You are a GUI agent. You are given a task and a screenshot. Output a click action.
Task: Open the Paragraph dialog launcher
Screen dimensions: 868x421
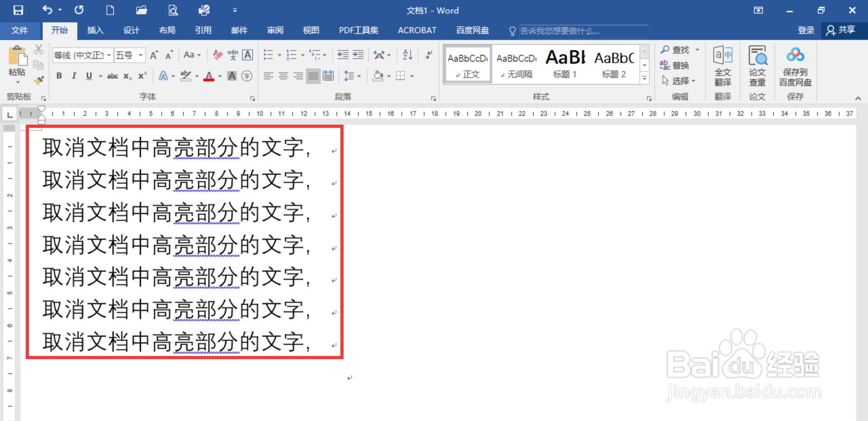433,98
